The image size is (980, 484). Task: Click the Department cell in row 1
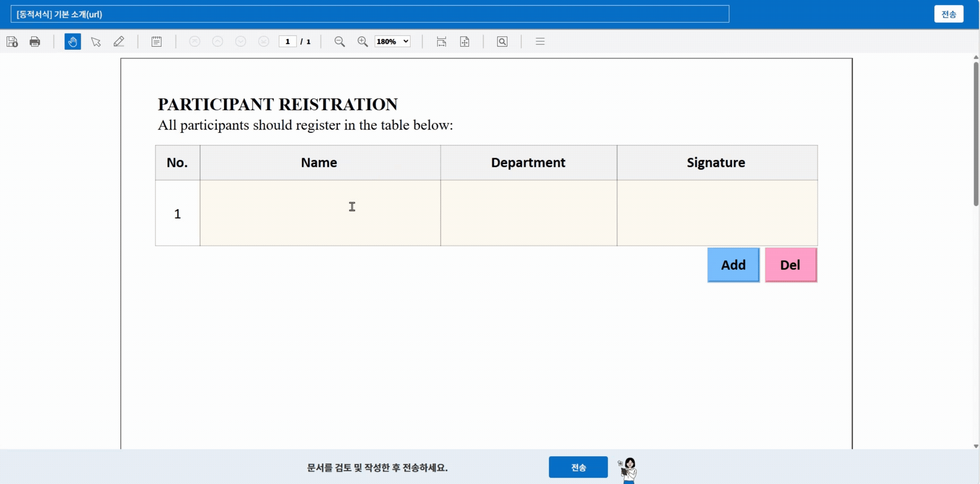pyautogui.click(x=529, y=213)
